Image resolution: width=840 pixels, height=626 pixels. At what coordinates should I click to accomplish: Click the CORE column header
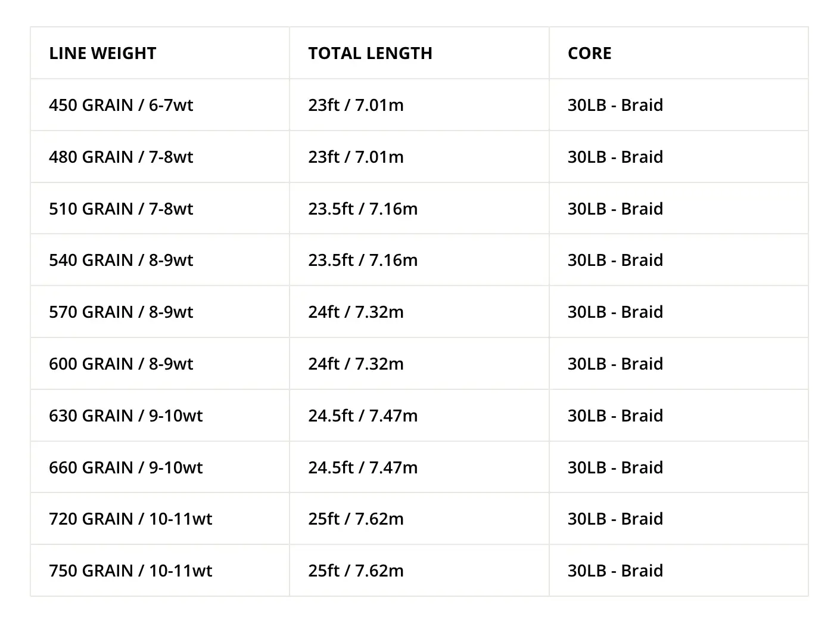(589, 53)
